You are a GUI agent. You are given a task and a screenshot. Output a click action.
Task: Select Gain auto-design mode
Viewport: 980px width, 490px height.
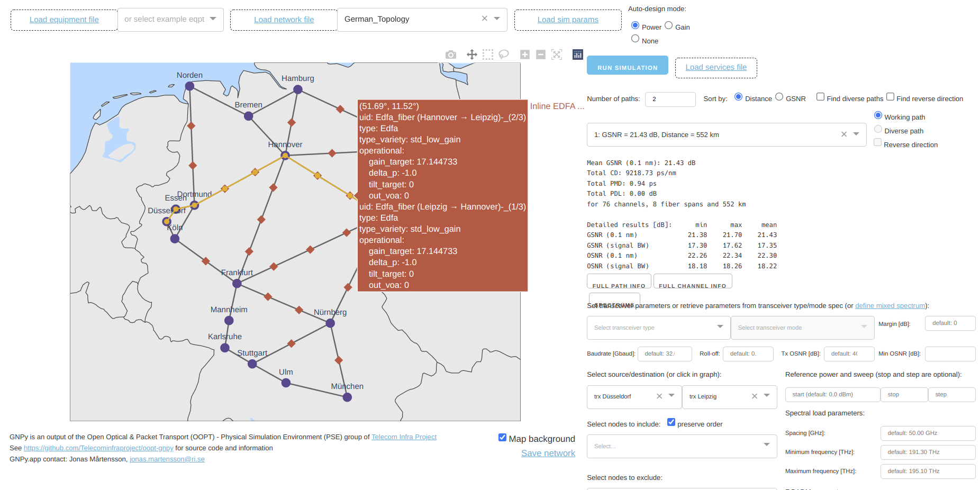669,25
